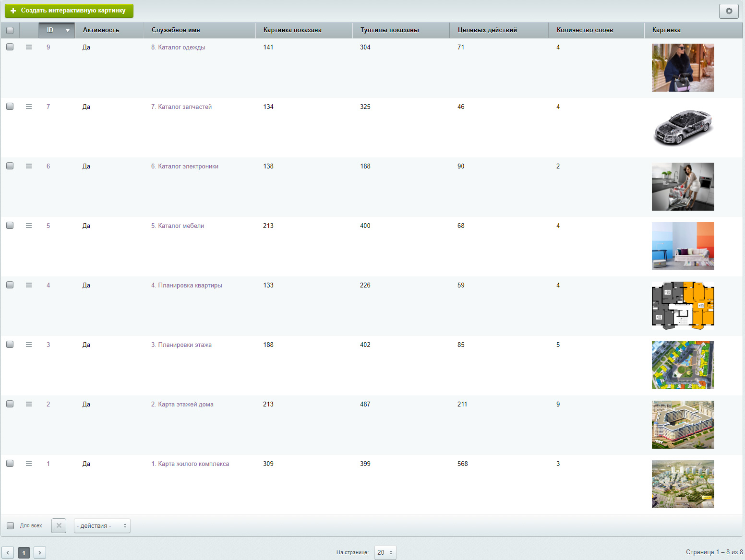This screenshot has width=745, height=560.
Task: Open row actions menu for Карта этажей дома
Action: click(x=29, y=404)
